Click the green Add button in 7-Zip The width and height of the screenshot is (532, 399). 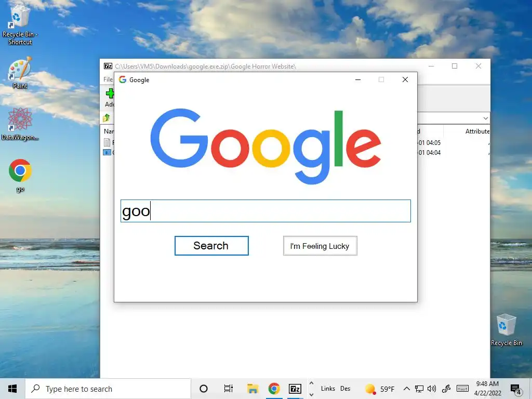click(x=109, y=98)
